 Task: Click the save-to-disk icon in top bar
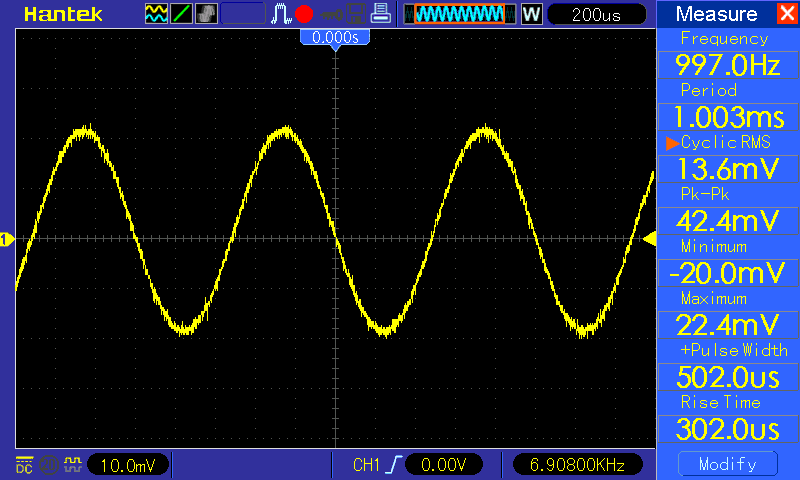point(354,14)
